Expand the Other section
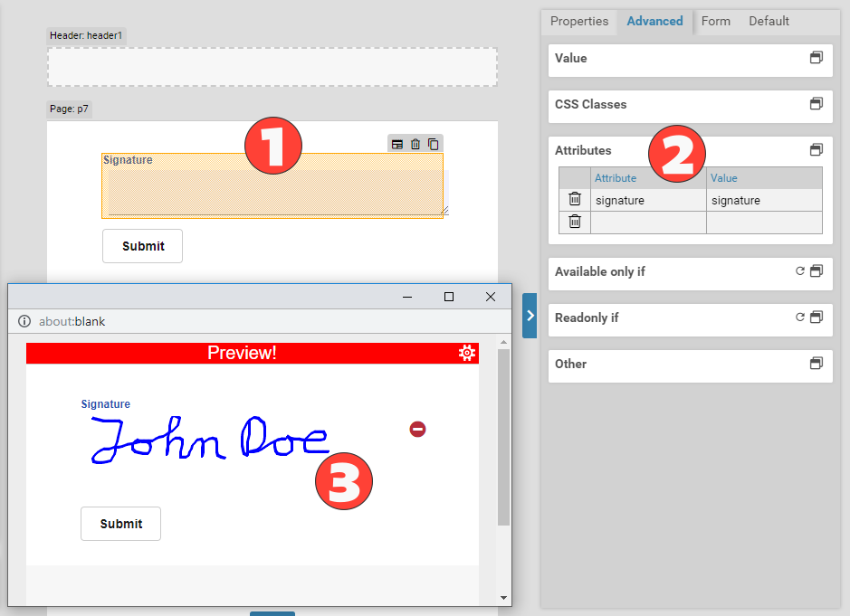Viewport: 850px width, 616px height. point(816,364)
